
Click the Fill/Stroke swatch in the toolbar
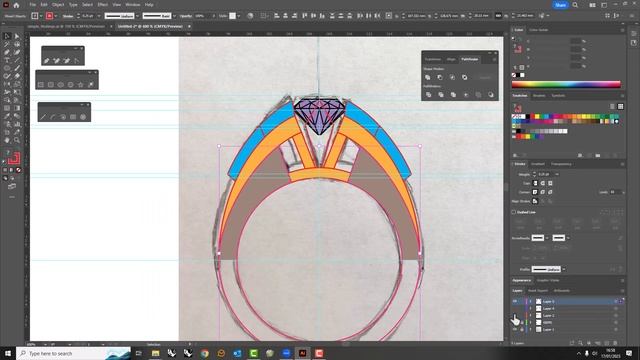pos(13,158)
